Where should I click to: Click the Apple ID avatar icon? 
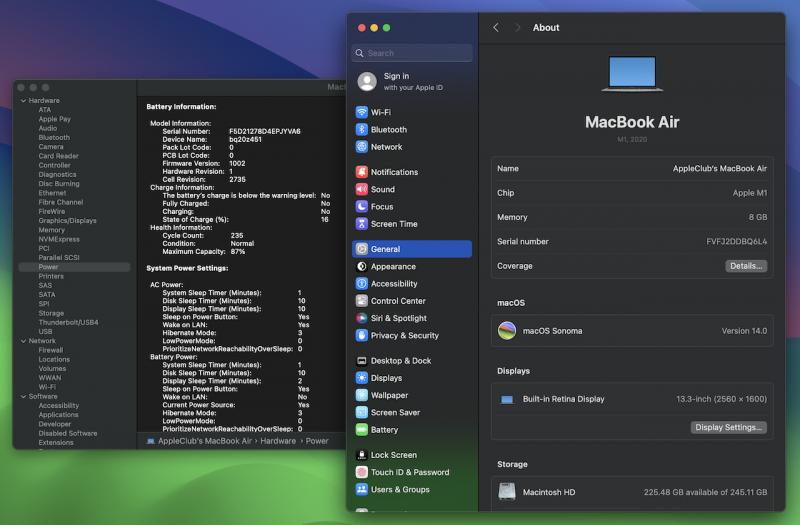[x=367, y=82]
